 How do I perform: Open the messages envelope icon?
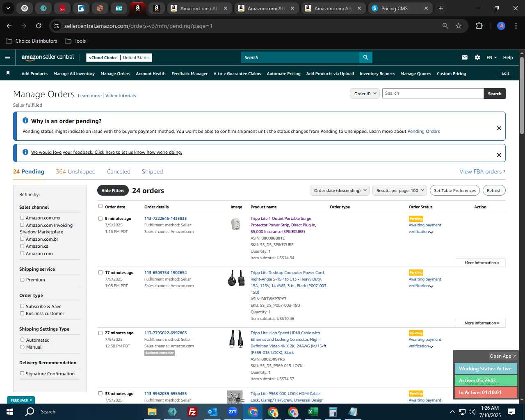click(465, 57)
